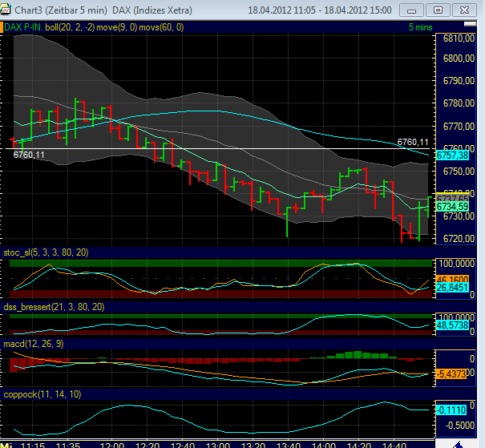Minimize the Chart3 window
The width and height of the screenshot is (485, 448).
pyautogui.click(x=411, y=10)
